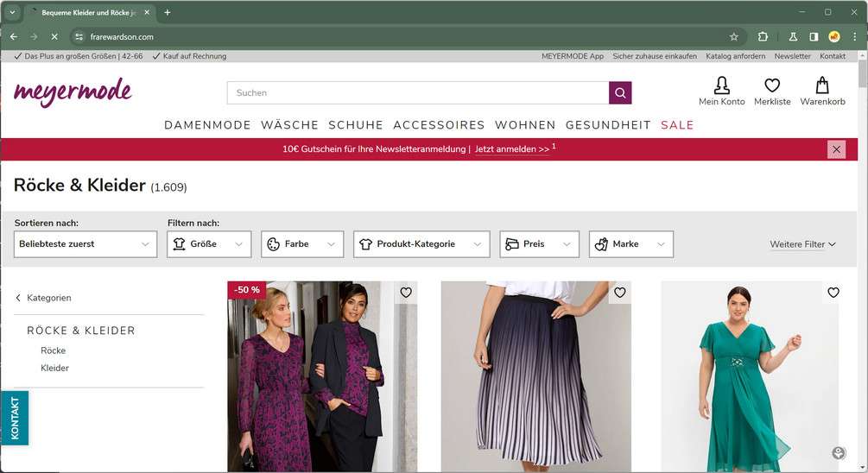Add purple dress product to wishlist
868x473 pixels.
tap(406, 292)
